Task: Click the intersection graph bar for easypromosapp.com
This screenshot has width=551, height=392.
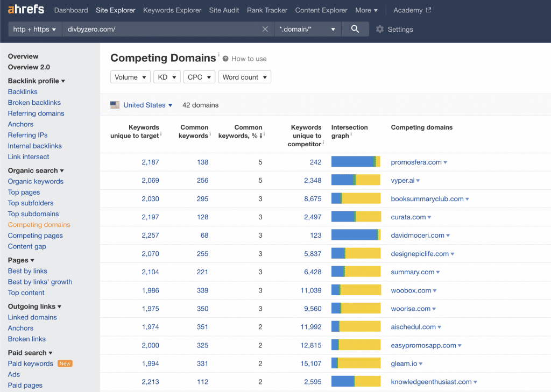Action: 356,345
